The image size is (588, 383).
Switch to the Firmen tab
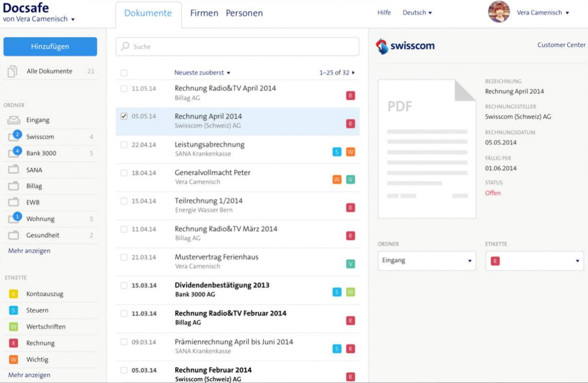(x=204, y=13)
